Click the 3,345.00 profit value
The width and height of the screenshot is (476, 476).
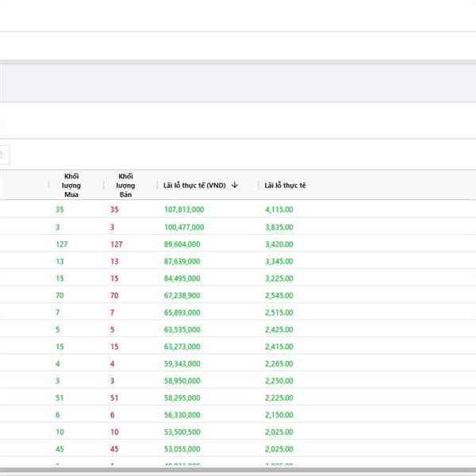click(279, 261)
